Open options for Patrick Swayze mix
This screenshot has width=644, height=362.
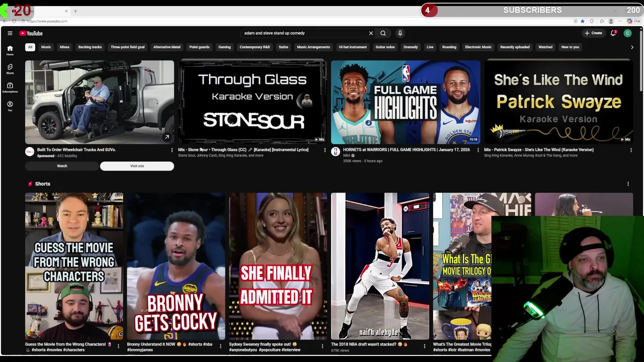pos(630,150)
